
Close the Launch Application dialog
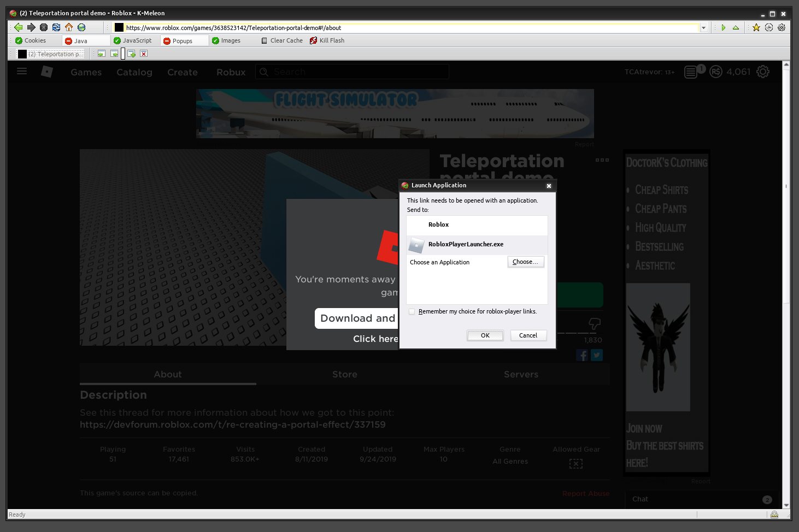point(549,186)
